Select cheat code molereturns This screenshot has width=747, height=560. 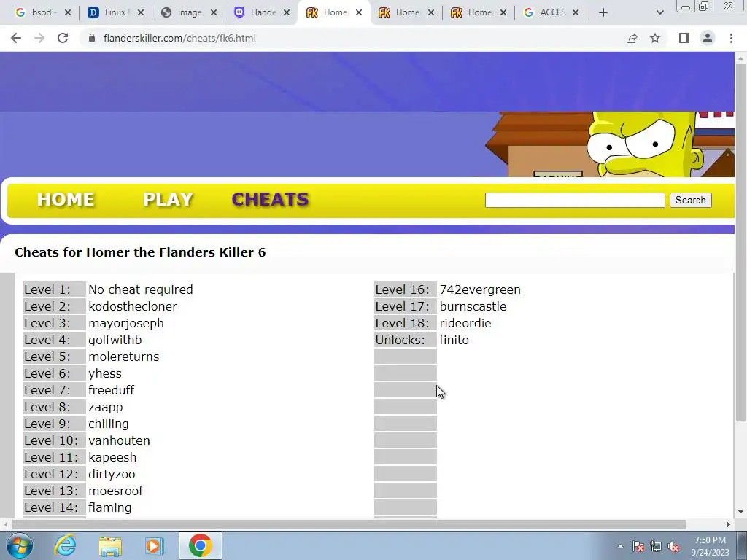pyautogui.click(x=123, y=357)
